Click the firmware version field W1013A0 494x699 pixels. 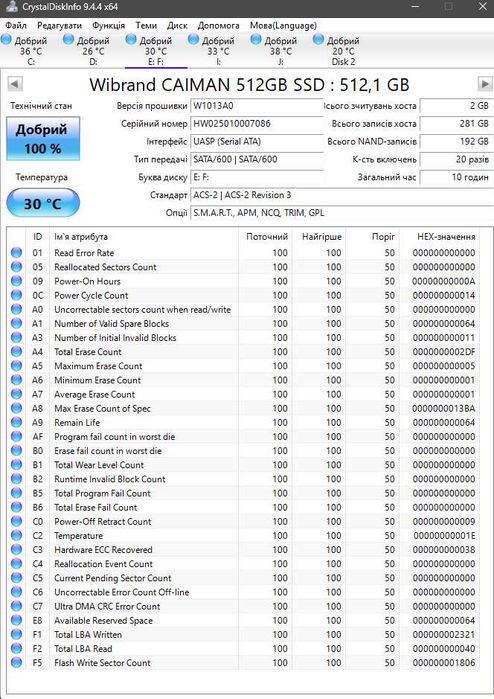[257, 106]
